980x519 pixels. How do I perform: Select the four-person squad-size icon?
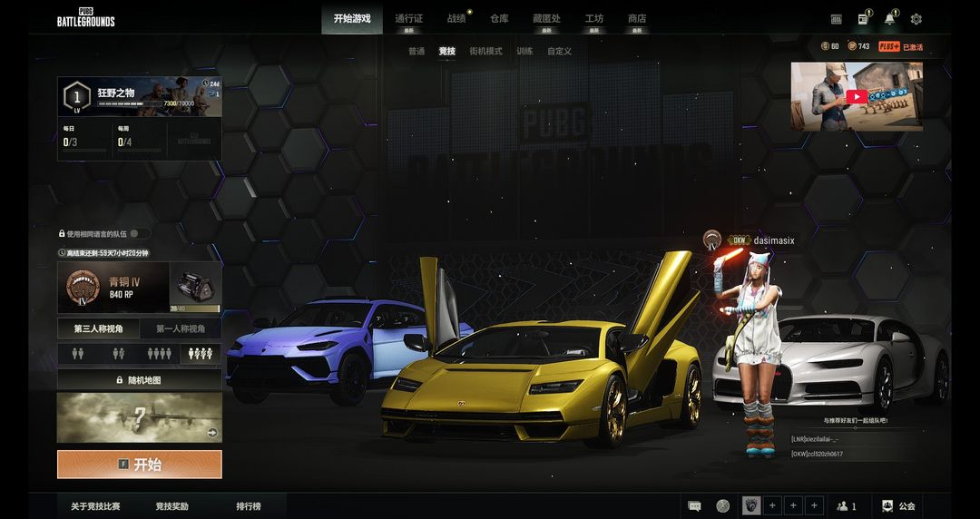(x=160, y=354)
